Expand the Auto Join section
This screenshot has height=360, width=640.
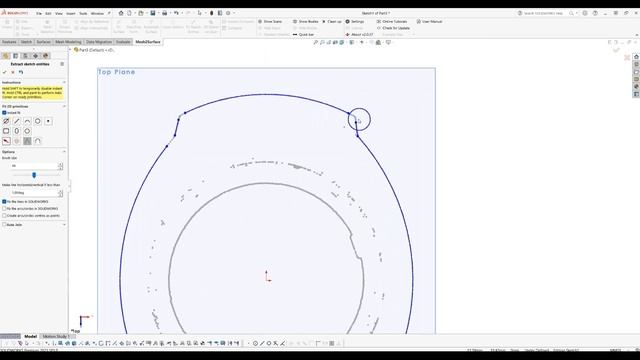64,225
